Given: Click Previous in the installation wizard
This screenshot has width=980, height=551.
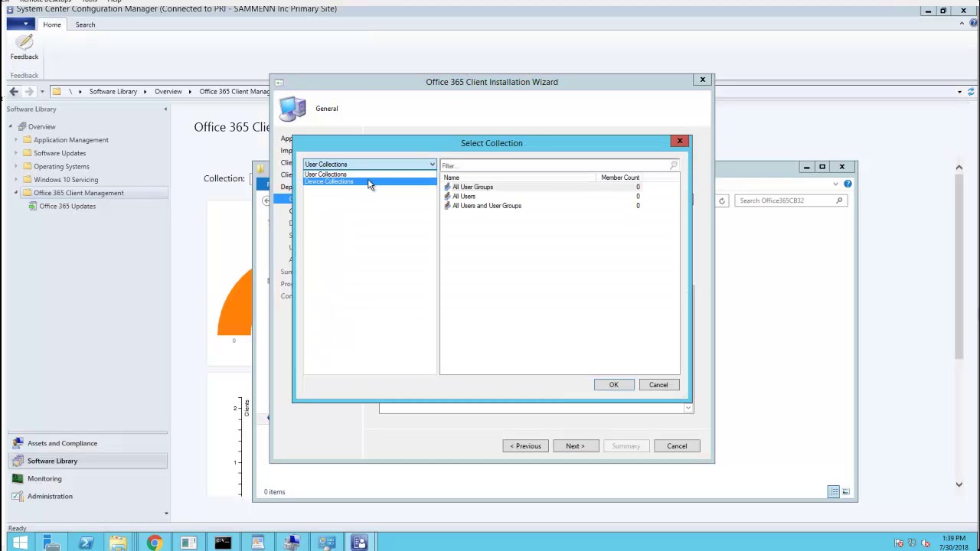Looking at the screenshot, I should [526, 446].
